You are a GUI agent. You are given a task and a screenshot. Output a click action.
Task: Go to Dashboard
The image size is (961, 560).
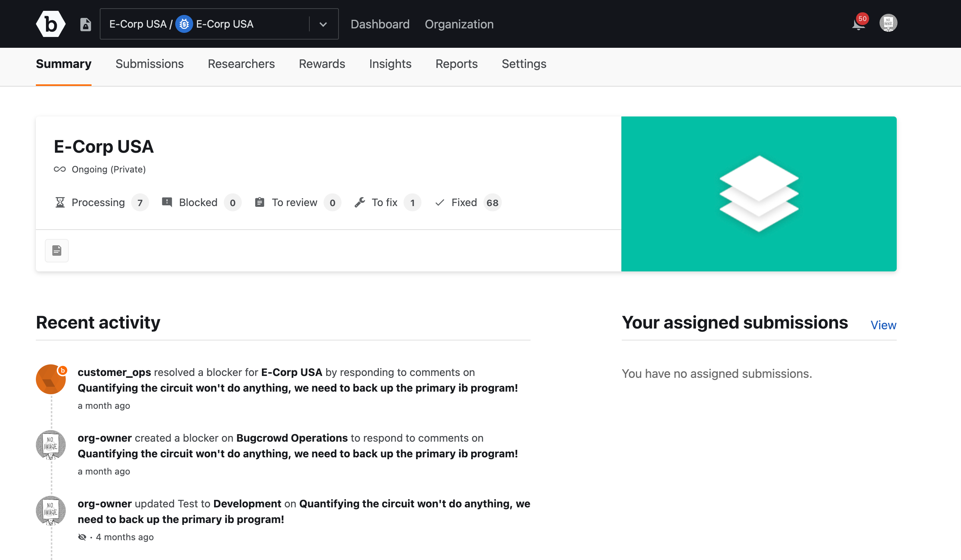pos(380,24)
